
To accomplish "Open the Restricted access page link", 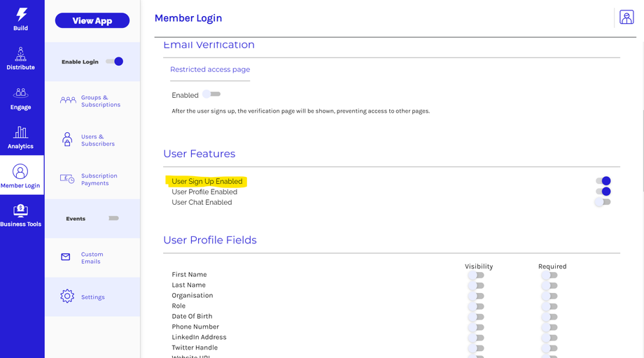I will tap(210, 69).
